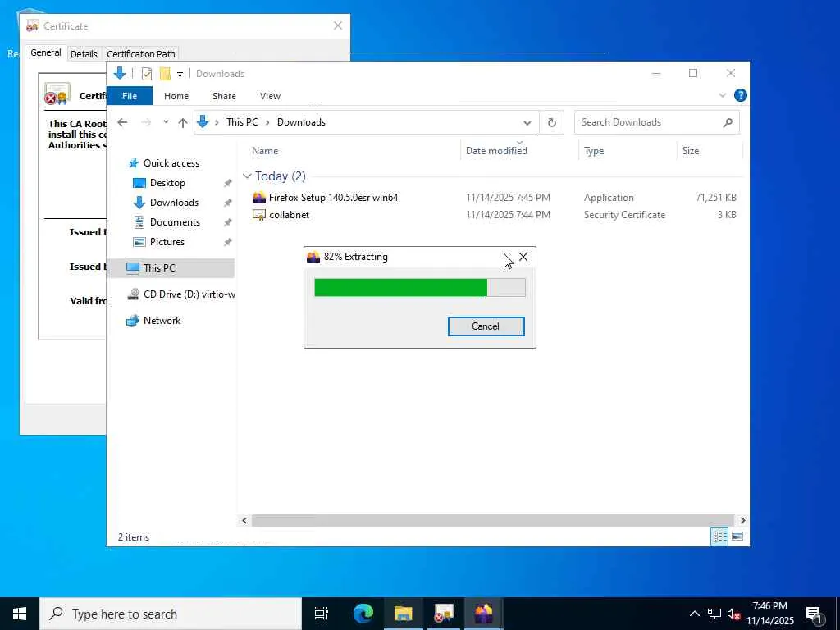Cancel the Firefox extraction
The image size is (840, 630).
486,326
